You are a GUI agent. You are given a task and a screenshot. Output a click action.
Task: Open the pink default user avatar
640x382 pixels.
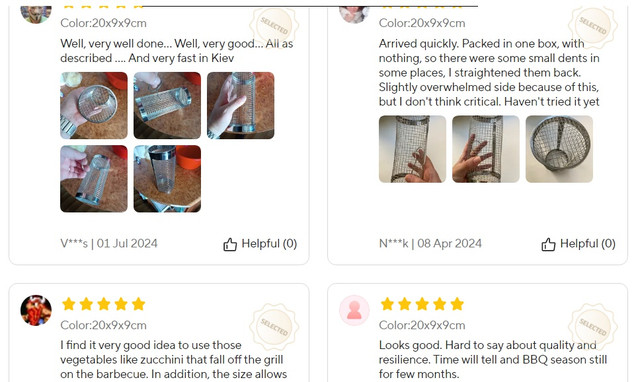click(x=354, y=311)
